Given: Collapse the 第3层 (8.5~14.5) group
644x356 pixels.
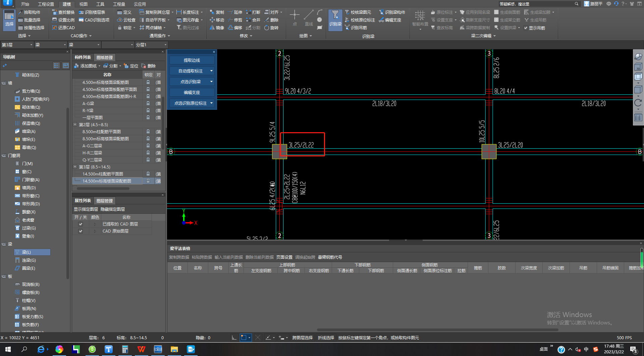Looking at the screenshot, I should click(x=75, y=167).
